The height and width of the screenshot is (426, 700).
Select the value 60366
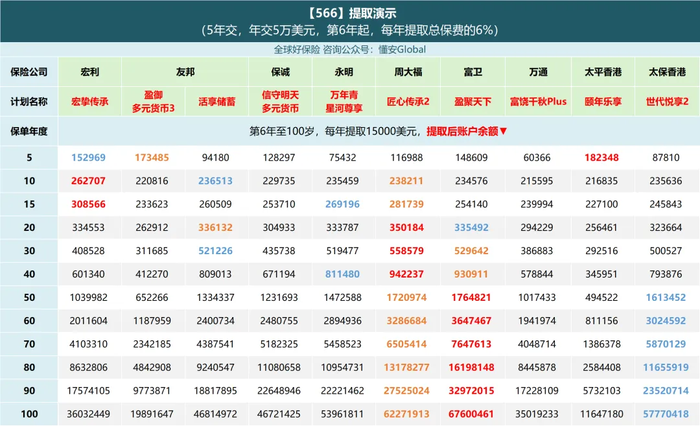[537, 158]
